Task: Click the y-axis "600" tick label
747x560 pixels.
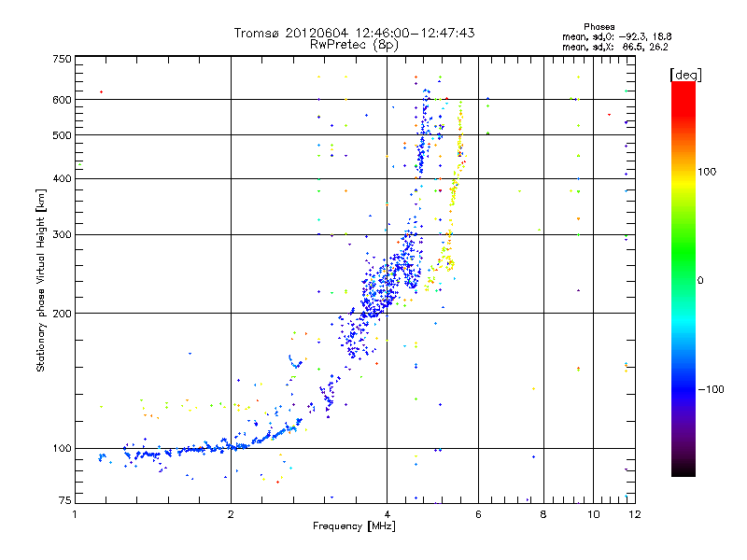Action: (62, 100)
